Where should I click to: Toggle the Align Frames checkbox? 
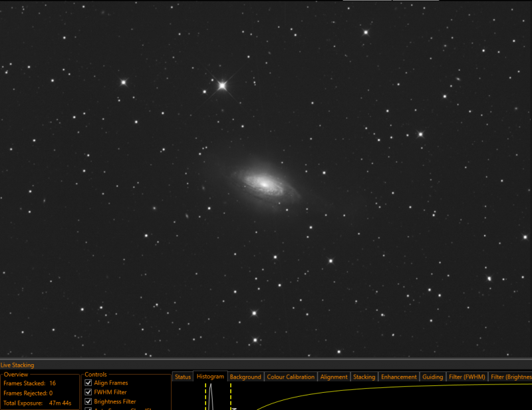click(88, 383)
